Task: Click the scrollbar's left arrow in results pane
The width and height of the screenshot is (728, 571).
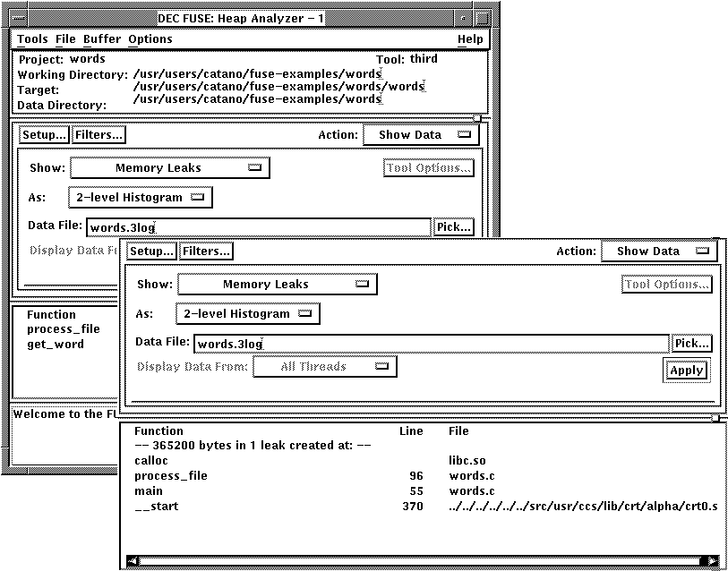Action: pos(133,561)
